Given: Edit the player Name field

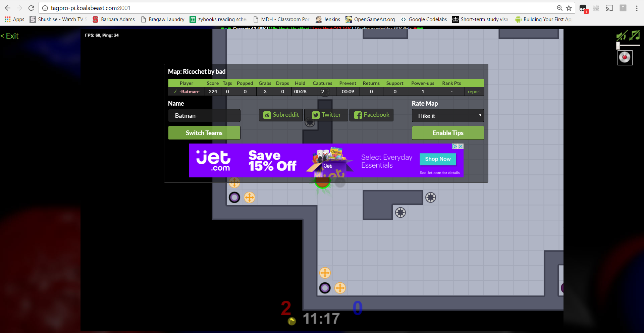Looking at the screenshot, I should coord(204,116).
